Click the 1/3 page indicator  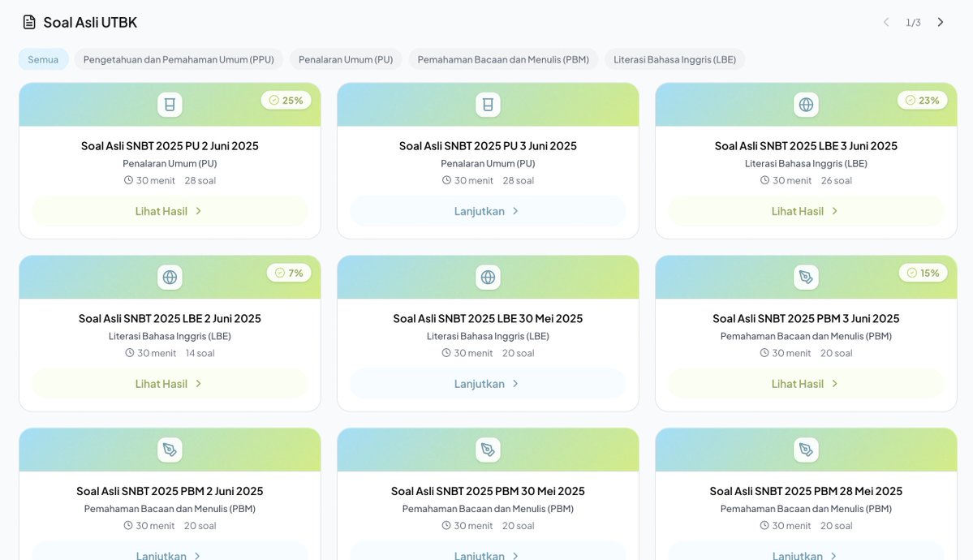pyautogui.click(x=913, y=23)
